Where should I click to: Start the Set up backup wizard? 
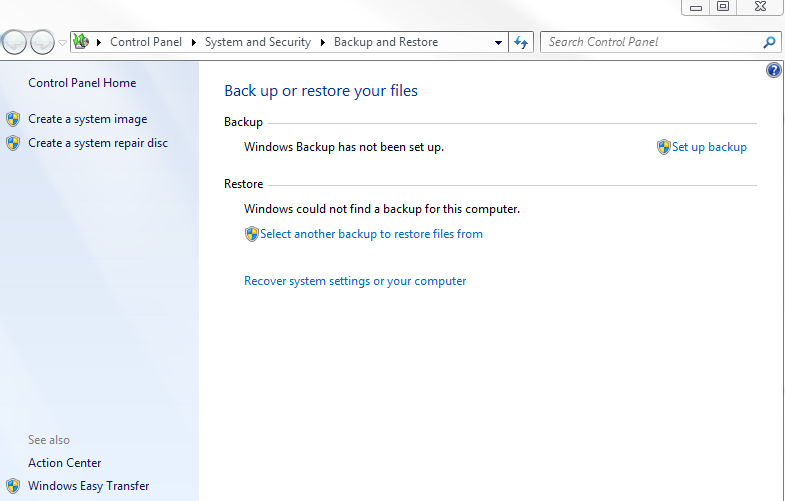708,147
